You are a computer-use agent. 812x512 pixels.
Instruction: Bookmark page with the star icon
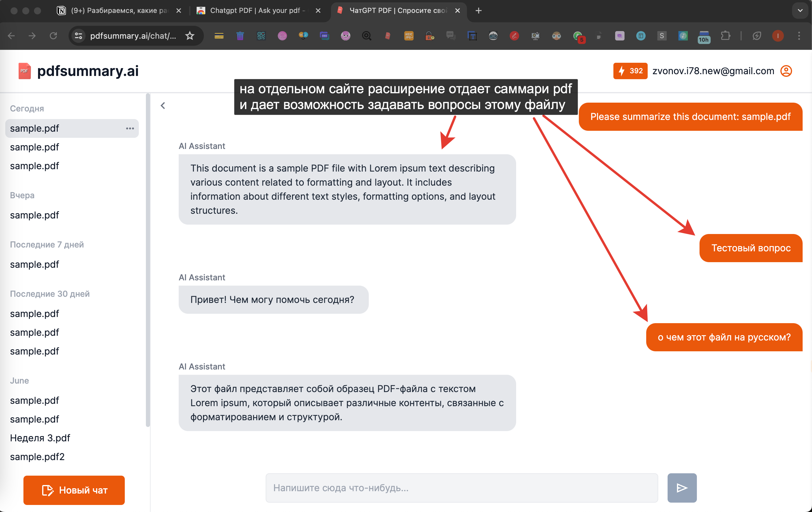pos(190,36)
